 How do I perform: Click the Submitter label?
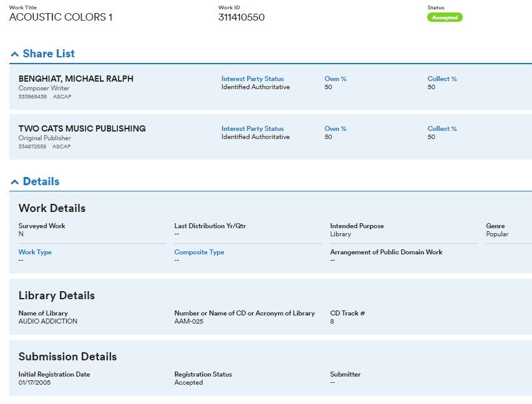point(346,374)
